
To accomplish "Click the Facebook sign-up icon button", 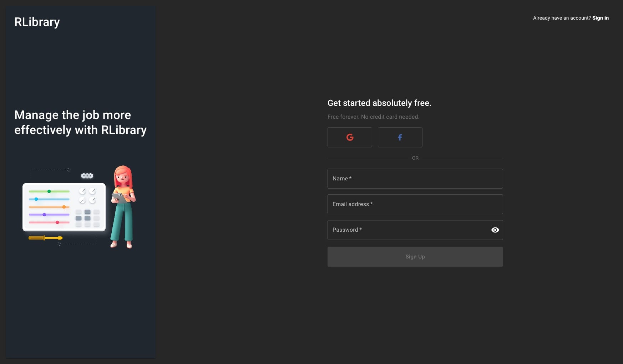I will [x=400, y=137].
